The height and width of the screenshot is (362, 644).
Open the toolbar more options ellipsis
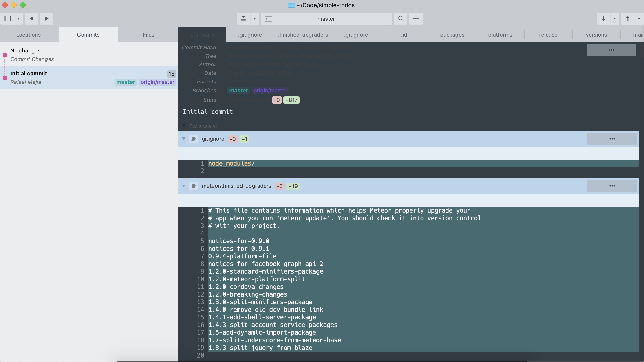coord(416,19)
